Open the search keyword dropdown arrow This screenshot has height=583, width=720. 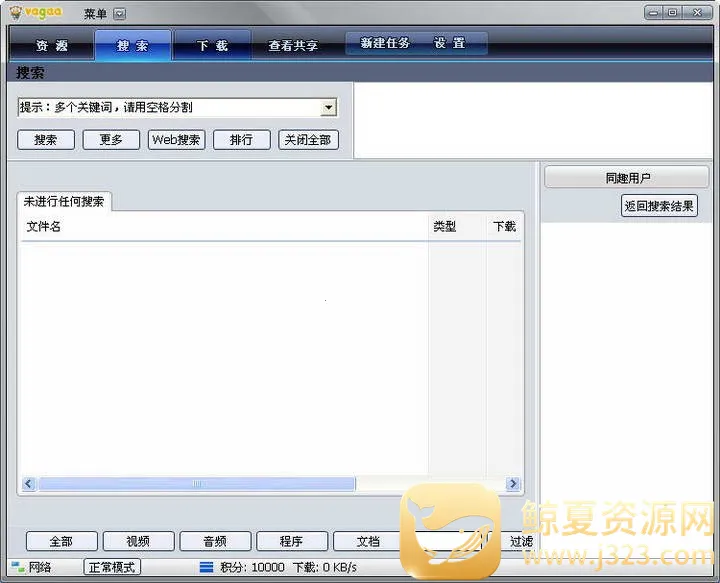328,108
